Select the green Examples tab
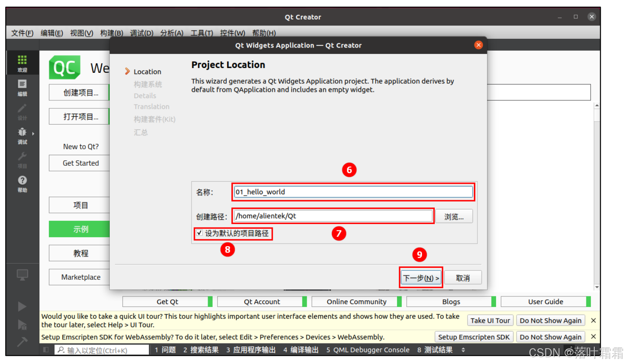The width and height of the screenshot is (625, 364). point(80,229)
